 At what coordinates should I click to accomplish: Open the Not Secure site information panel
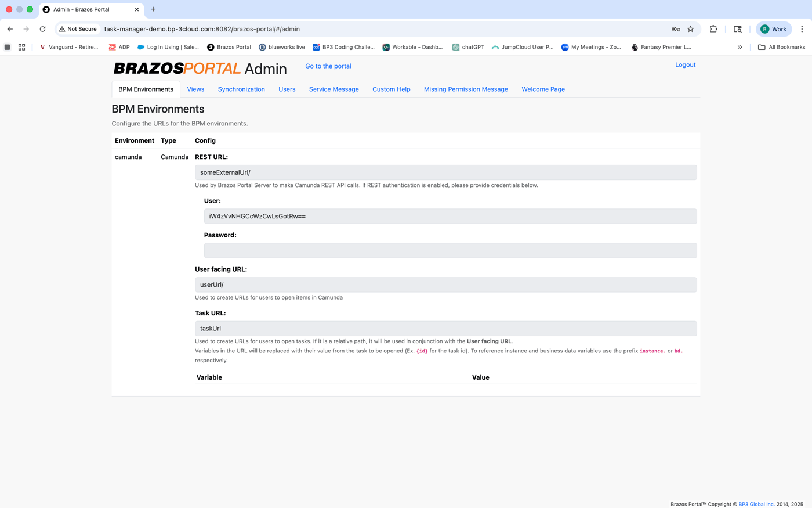coord(78,29)
